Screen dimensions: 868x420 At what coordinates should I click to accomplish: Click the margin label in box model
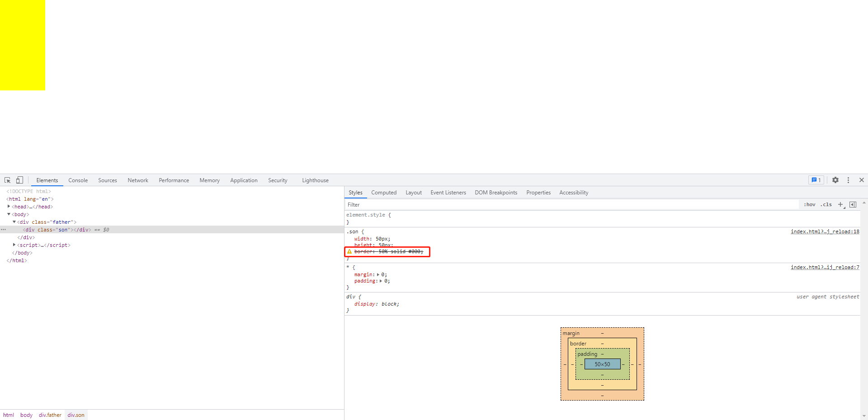click(x=571, y=333)
